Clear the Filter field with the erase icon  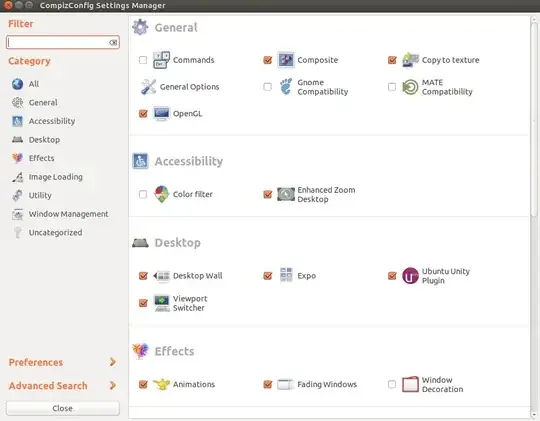coord(113,42)
